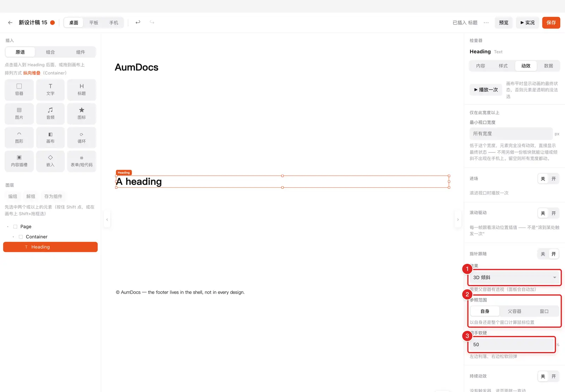Redo the undone action
This screenshot has height=392, width=565.
point(152,22)
